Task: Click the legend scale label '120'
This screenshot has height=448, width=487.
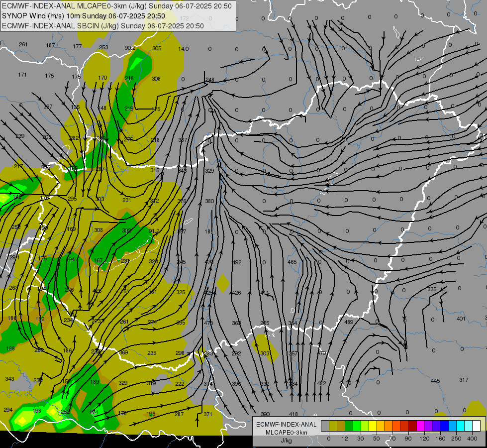Action: click(x=424, y=439)
